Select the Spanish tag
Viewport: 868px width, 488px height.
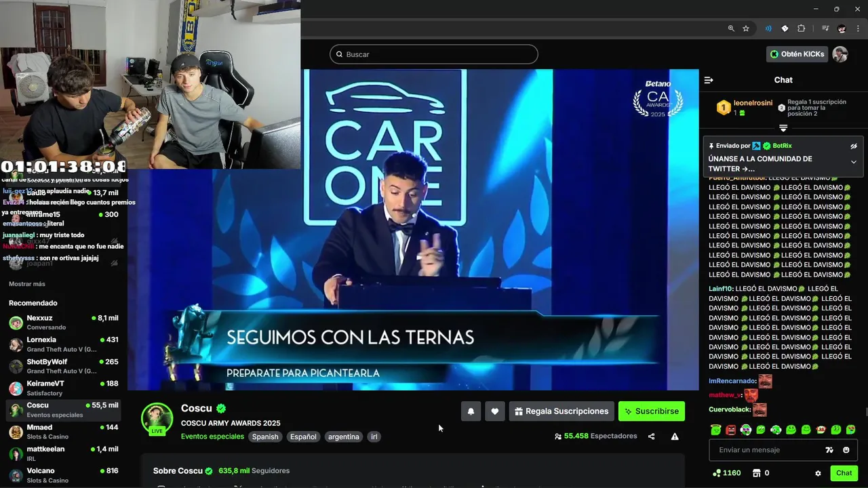[265, 436]
